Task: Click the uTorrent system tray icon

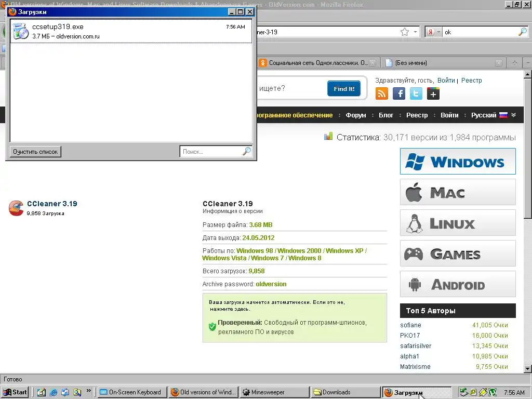Action: [493, 392]
